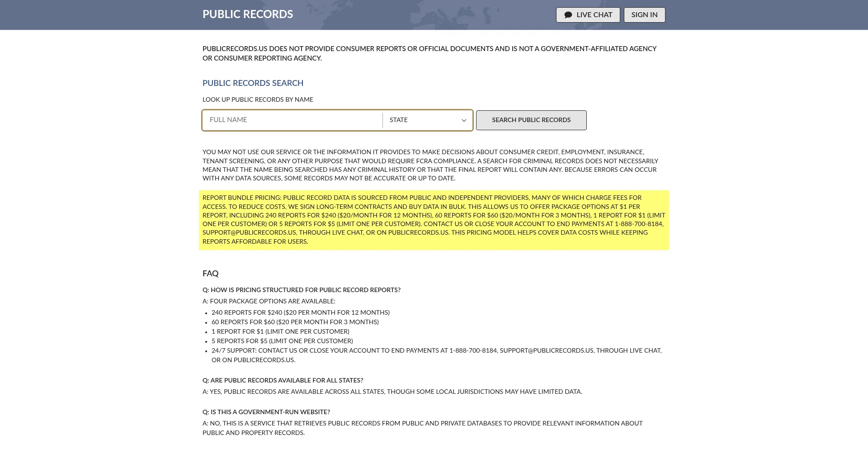
Task: Click the Search Public Records button
Action: (531, 120)
